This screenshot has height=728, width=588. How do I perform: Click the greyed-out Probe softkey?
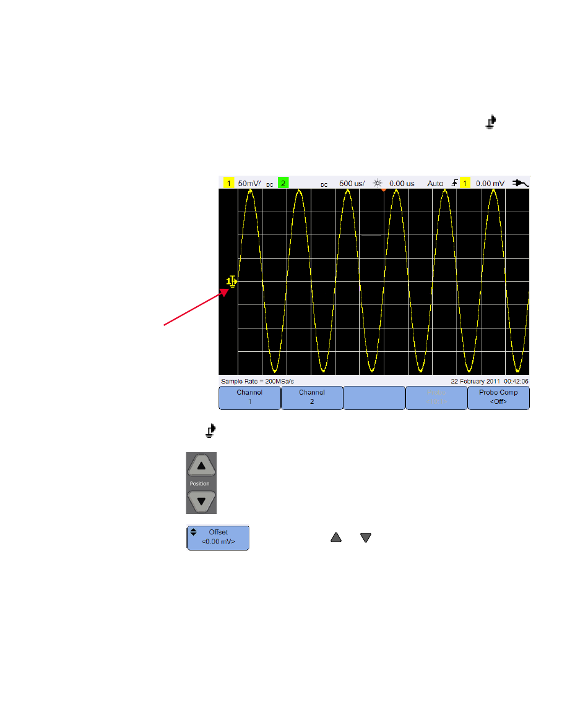(436, 398)
